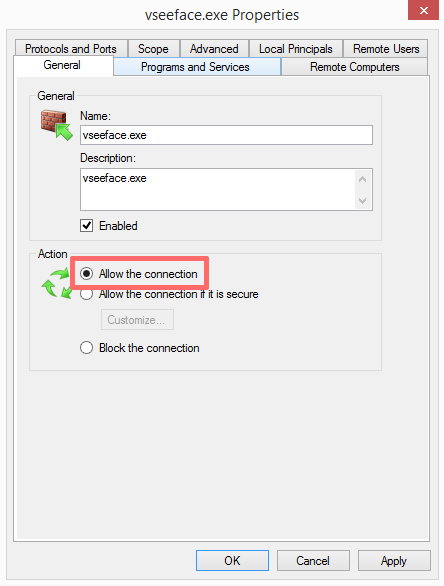
Task: Uncheck the Enabled checkbox
Action: pyautogui.click(x=86, y=226)
